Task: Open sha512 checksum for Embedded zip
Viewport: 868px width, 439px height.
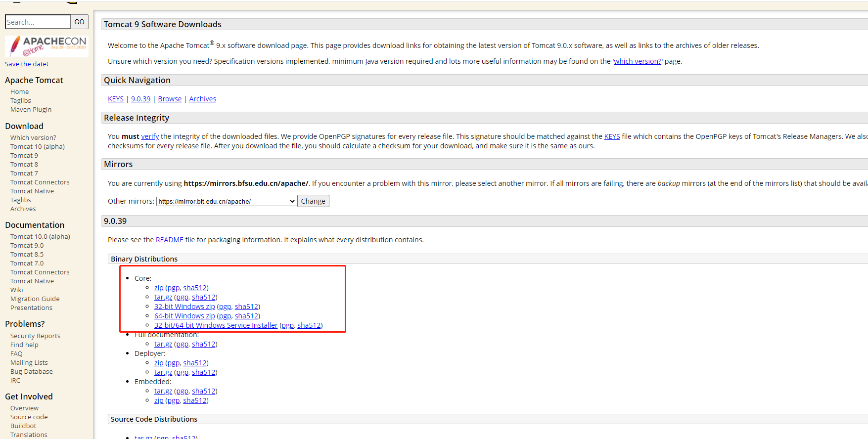Action: coord(195,400)
